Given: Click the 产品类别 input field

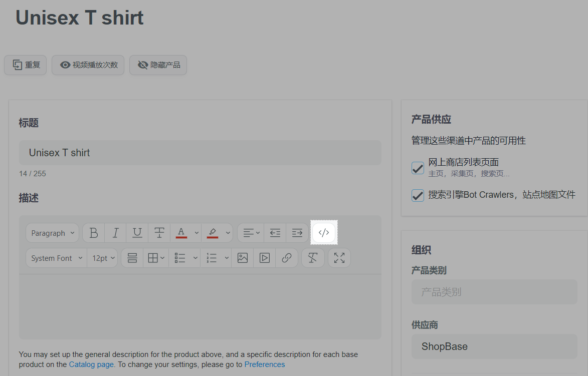Looking at the screenshot, I should point(494,292).
